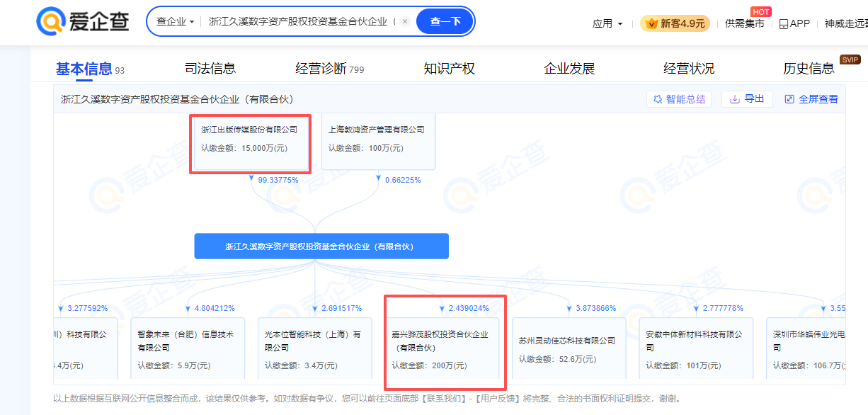Click into the company search input field
Viewport: 868px width, 415px height.
pos(302,21)
